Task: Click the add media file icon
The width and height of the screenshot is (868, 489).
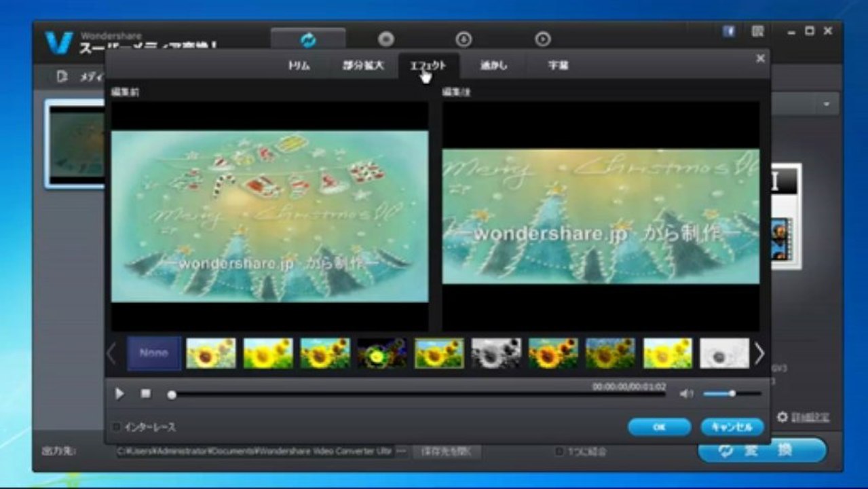Action: click(x=62, y=76)
